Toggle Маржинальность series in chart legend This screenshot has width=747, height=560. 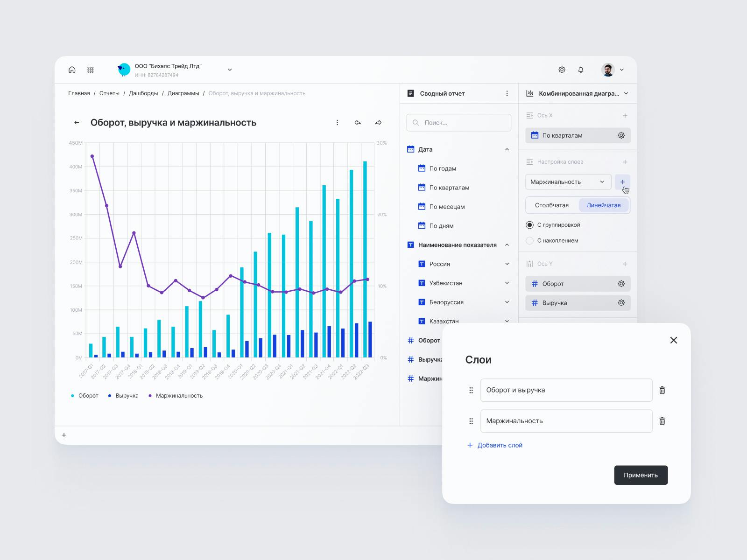(x=176, y=396)
